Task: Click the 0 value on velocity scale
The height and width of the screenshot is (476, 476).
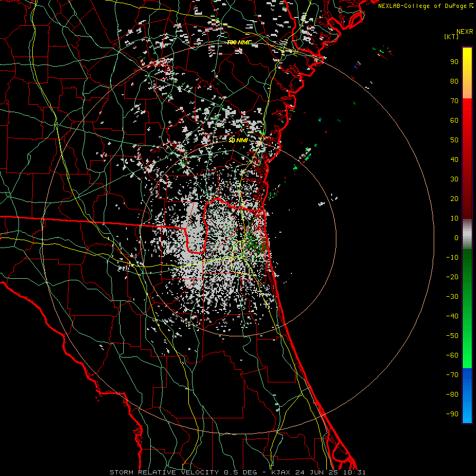Action: coord(456,237)
